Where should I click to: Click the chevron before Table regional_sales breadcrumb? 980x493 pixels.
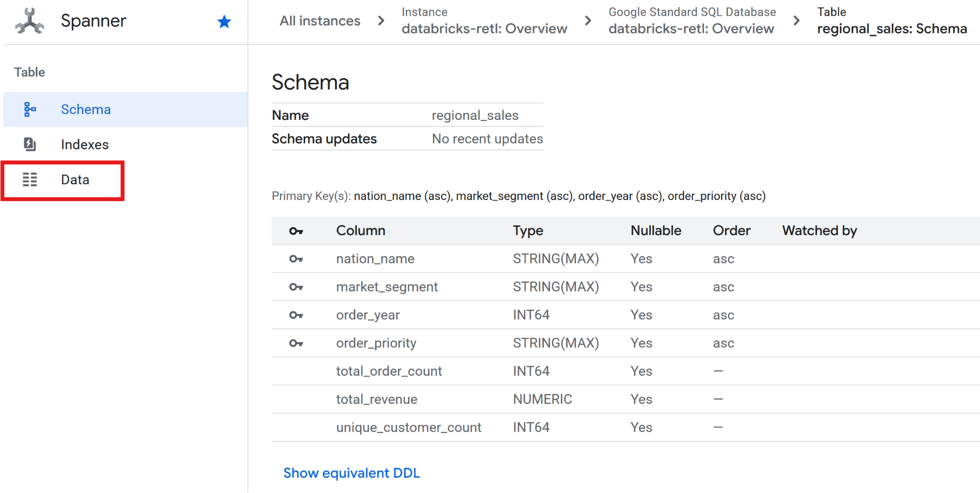point(796,21)
